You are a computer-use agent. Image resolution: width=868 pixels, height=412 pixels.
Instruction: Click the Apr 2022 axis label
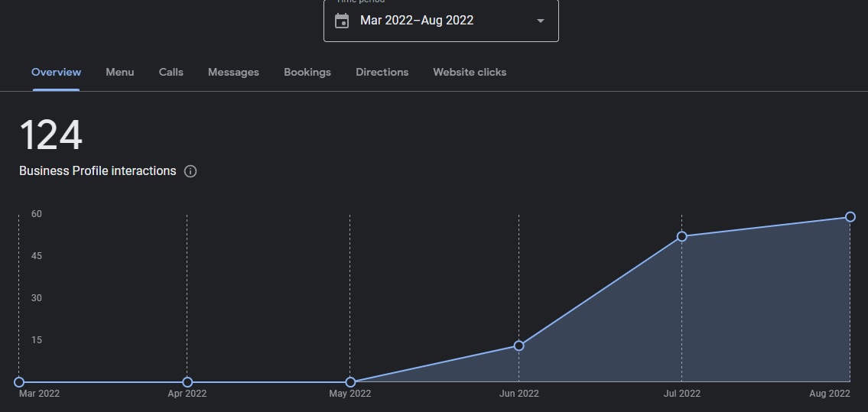tap(187, 394)
